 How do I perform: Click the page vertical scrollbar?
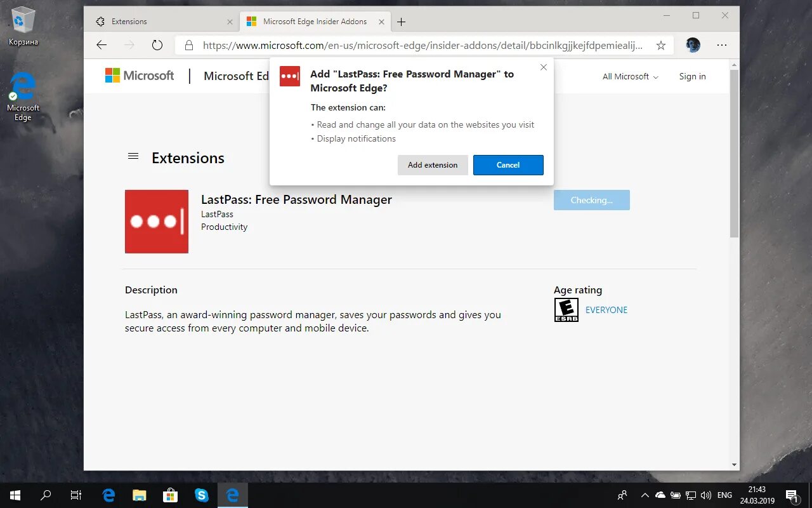pos(735,152)
